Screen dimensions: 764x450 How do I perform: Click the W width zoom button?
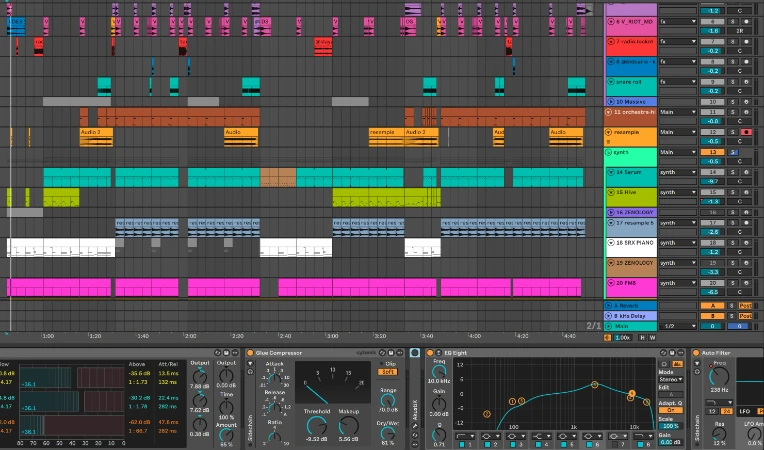point(652,338)
